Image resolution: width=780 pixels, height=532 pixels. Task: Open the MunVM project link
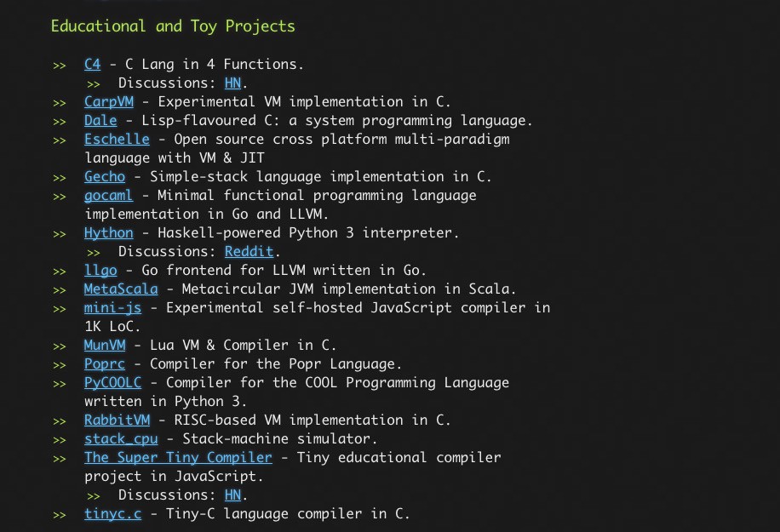[x=104, y=346]
